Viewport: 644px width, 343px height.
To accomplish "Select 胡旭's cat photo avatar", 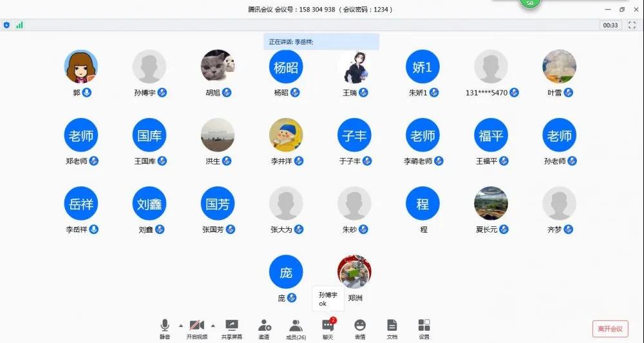I will [x=218, y=67].
